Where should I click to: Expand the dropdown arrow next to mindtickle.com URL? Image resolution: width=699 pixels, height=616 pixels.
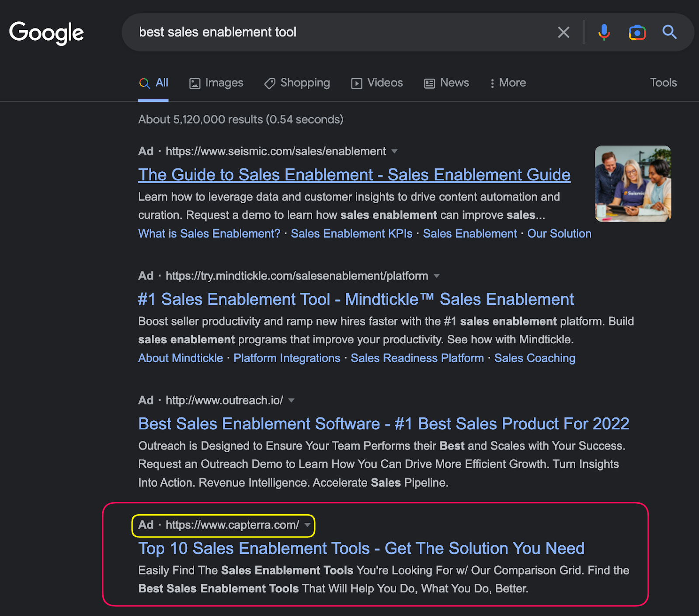[x=436, y=276]
